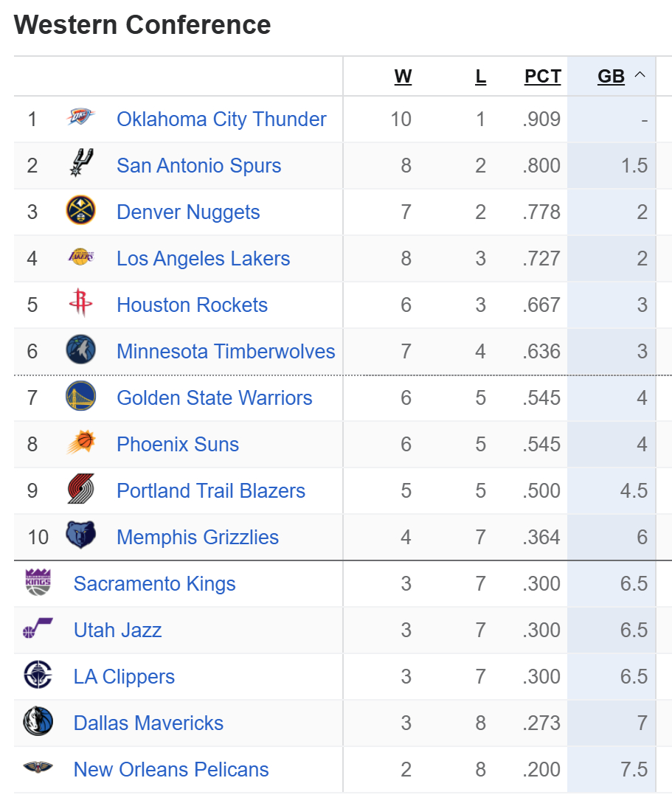Image resolution: width=672 pixels, height=806 pixels.
Task: Toggle the GB column sort arrow
Action: pyautogui.click(x=640, y=75)
